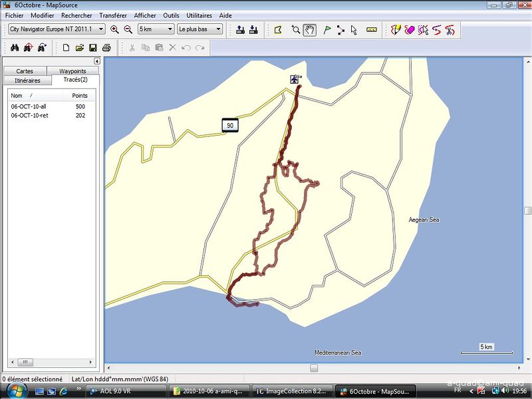This screenshot has height=399, width=532.
Task: Open the 5 km zoom scale dropdown
Action: [156, 29]
